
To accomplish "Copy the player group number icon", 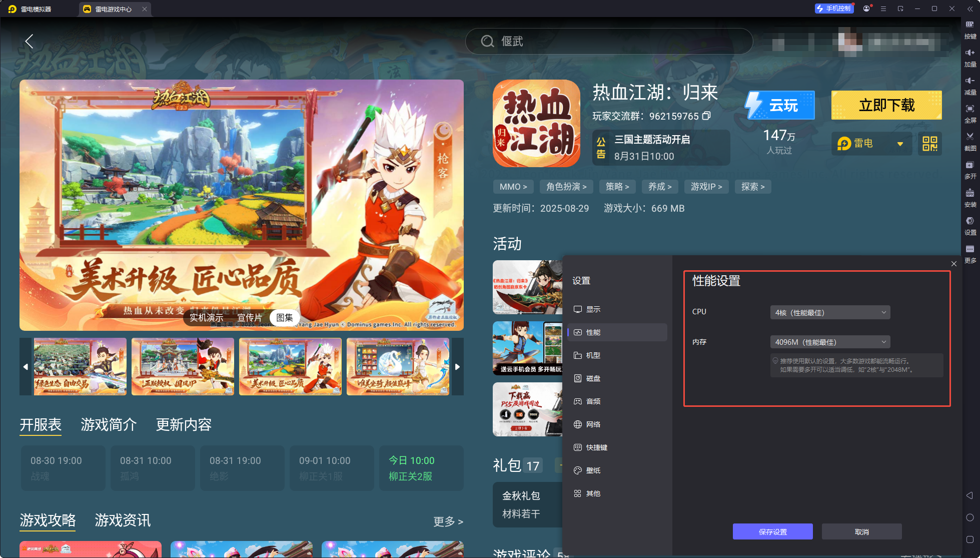I will pos(706,116).
